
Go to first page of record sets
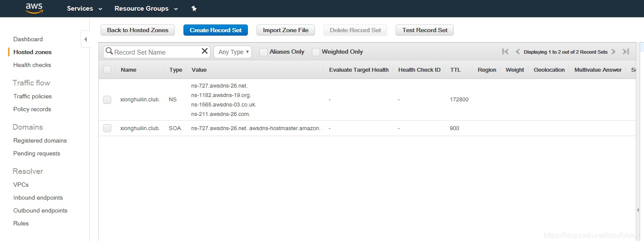(505, 52)
